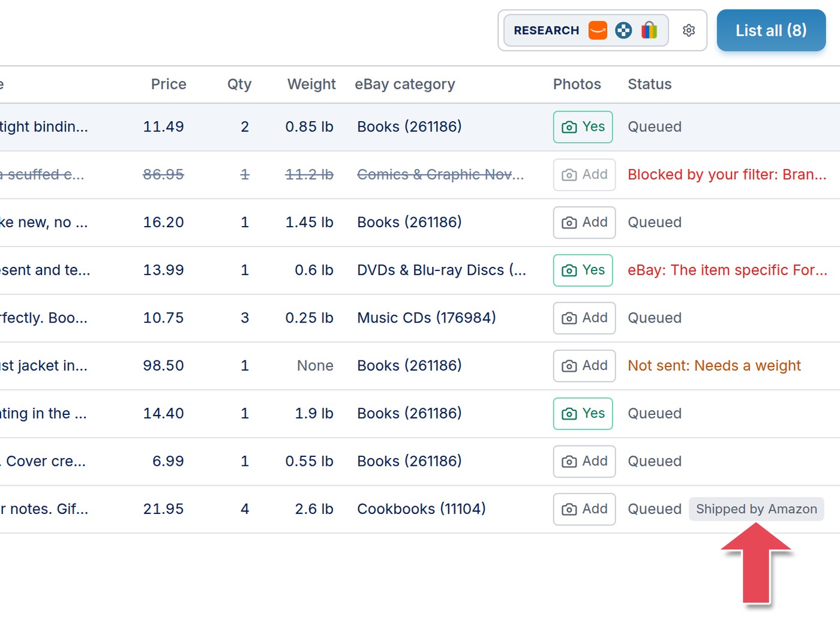Click the List all (8) button
This screenshot has width=840, height=641.
coord(771,30)
